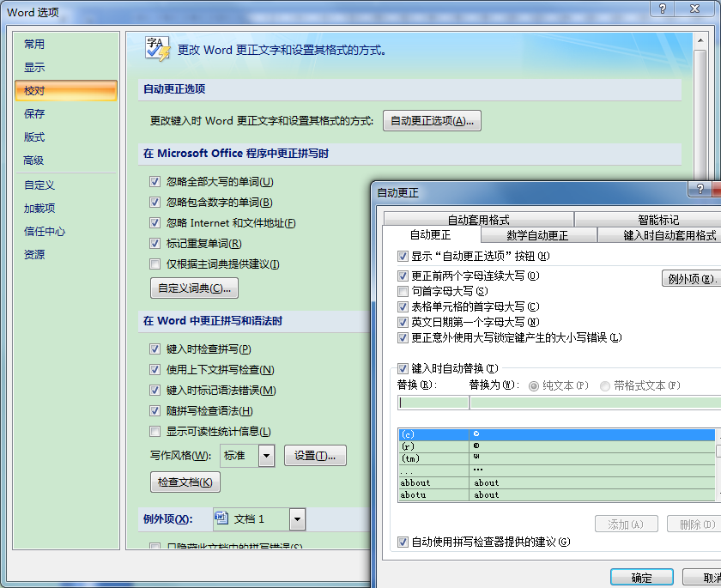Open help from Word 选项 title bar

[x=662, y=9]
